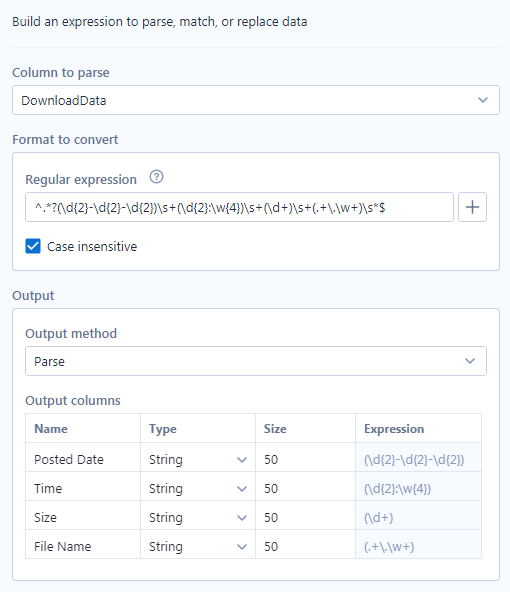
Task: Expand the Output method Parse dropdown
Action: (256, 361)
